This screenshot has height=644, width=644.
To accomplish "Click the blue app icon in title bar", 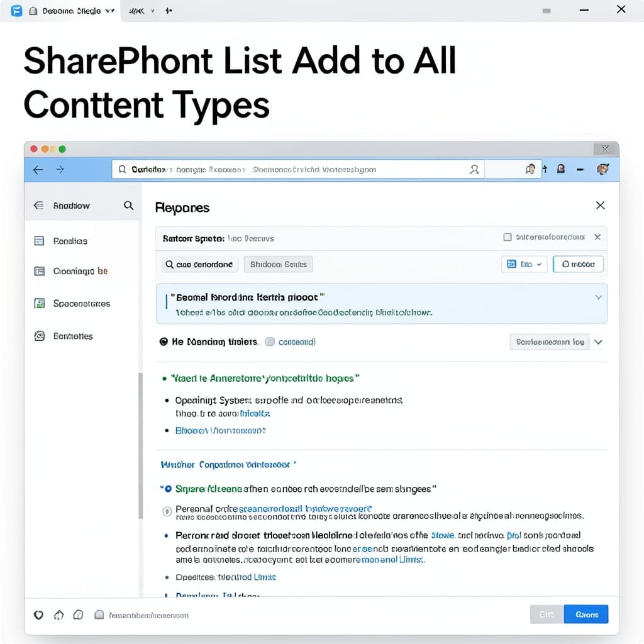I will tap(16, 11).
